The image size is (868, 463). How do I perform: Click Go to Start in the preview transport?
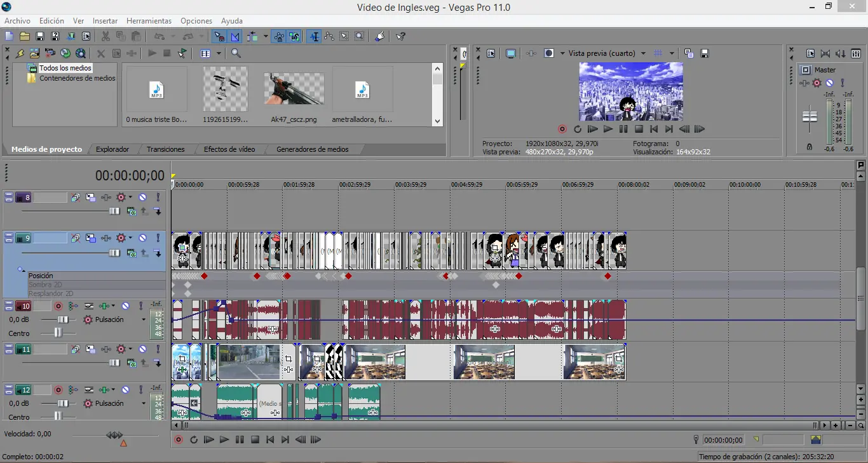coord(653,129)
